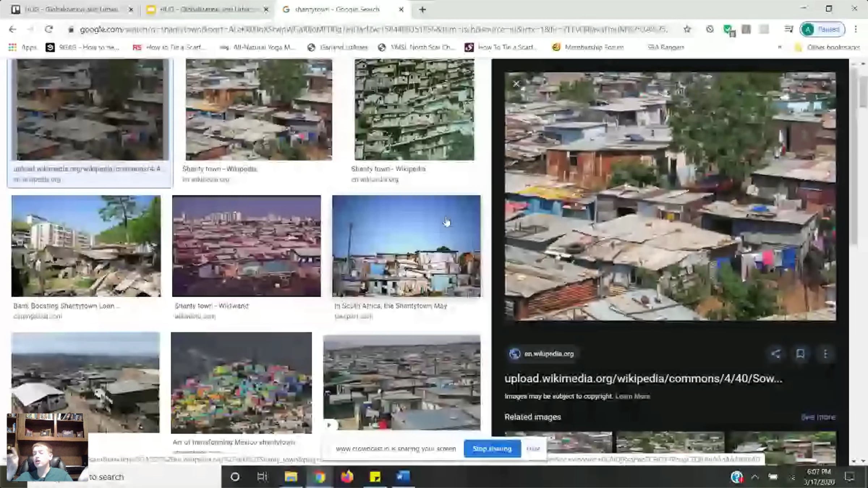Show hidden system tray icons
The image size is (868, 488).
point(754,477)
